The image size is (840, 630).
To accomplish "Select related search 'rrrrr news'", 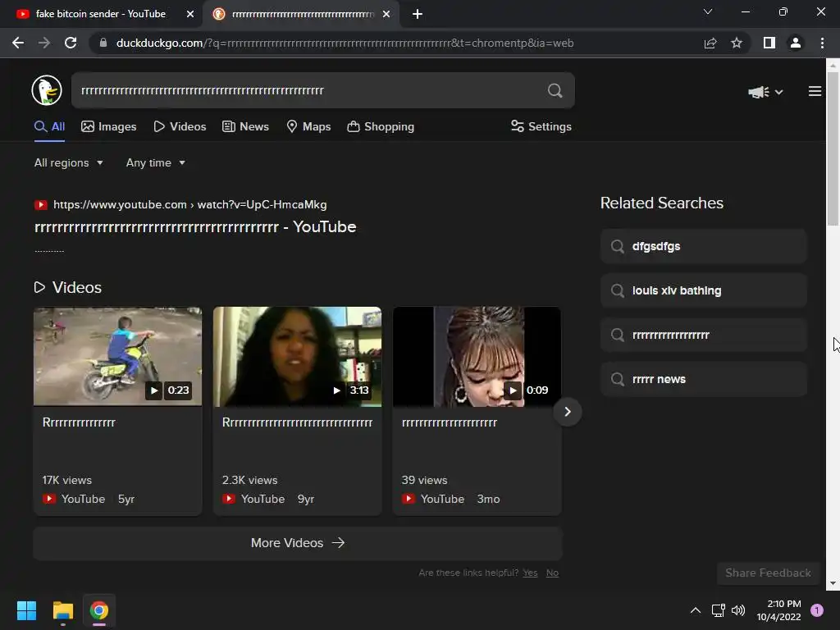I will click(703, 379).
